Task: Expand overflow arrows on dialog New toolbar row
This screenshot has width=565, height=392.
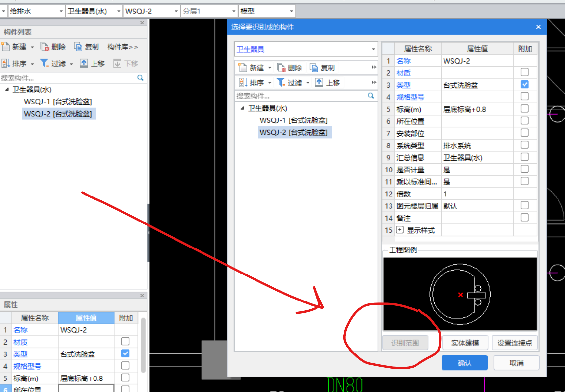Action: pyautogui.click(x=374, y=67)
